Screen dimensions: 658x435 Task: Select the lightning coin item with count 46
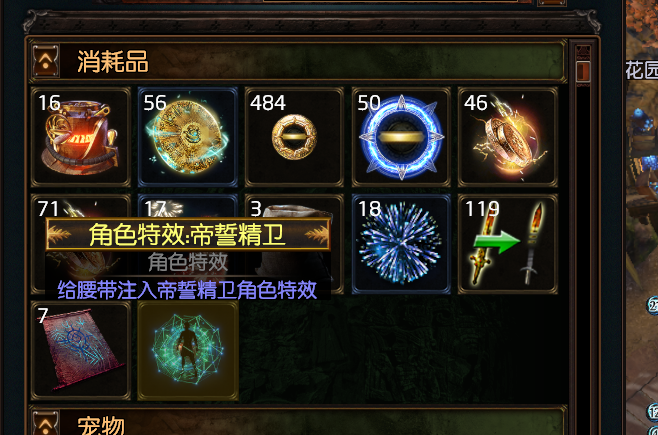508,137
